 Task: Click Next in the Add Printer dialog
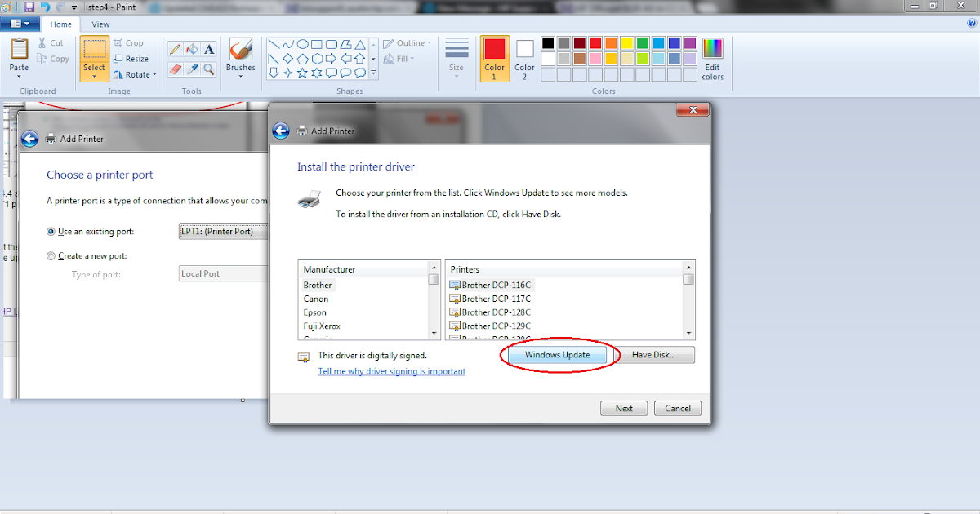click(624, 408)
